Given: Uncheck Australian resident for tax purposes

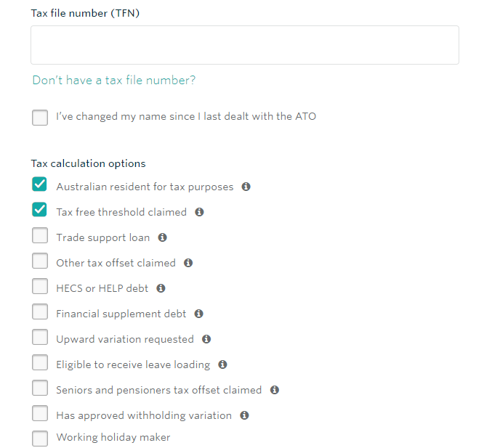Looking at the screenshot, I should [x=39, y=184].
